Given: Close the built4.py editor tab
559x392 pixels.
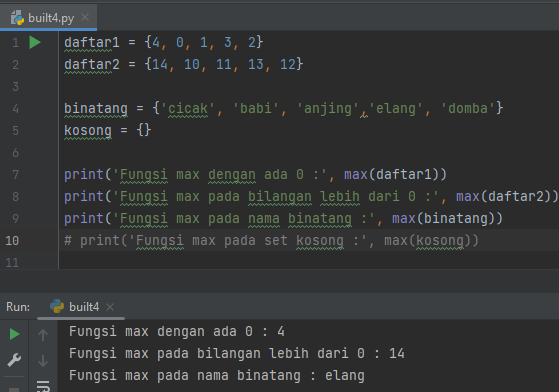Looking at the screenshot, I should 85,17.
